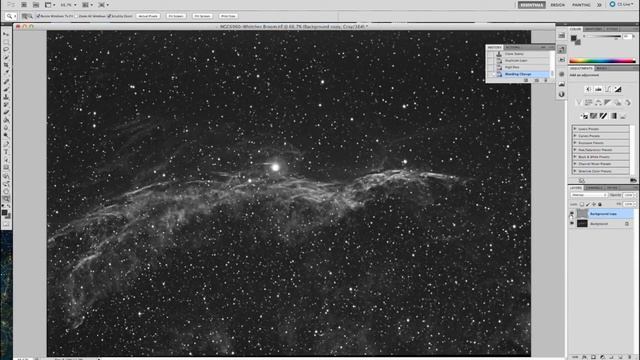This screenshot has height=360, width=640.
Task: Click the Fill Screen button
Action: (202, 16)
